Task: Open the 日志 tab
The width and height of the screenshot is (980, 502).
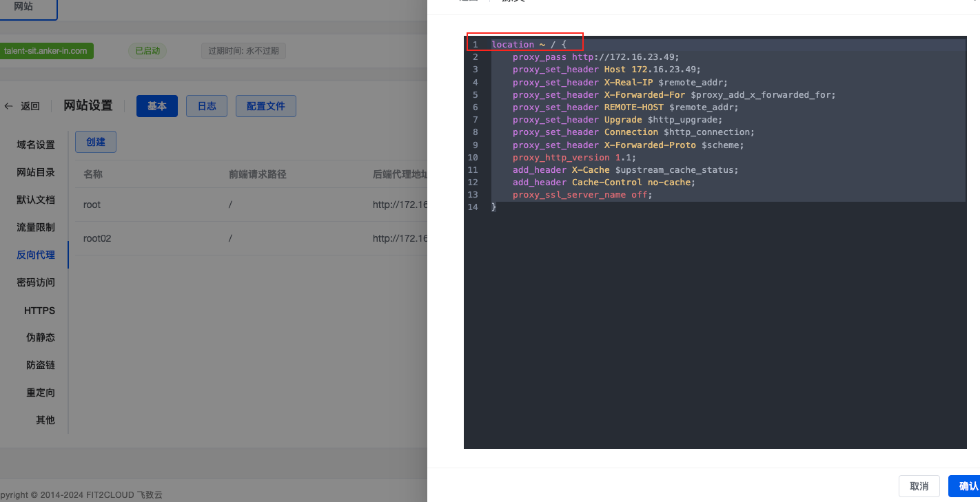Action: pyautogui.click(x=207, y=106)
